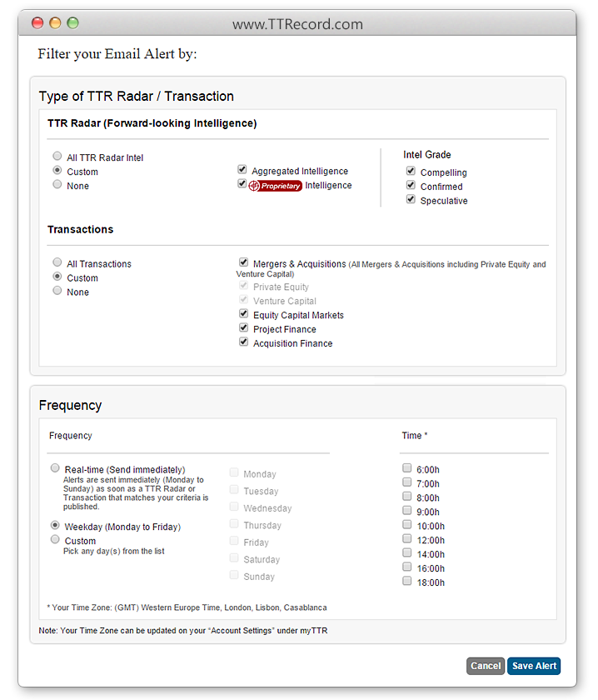
Task: Check the Wednesday checkbox
Action: [x=234, y=507]
